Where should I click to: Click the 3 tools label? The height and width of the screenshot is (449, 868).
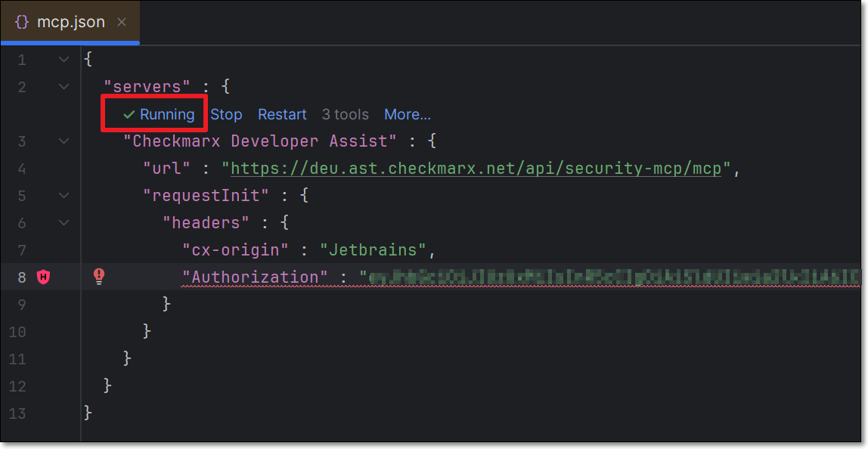click(345, 115)
